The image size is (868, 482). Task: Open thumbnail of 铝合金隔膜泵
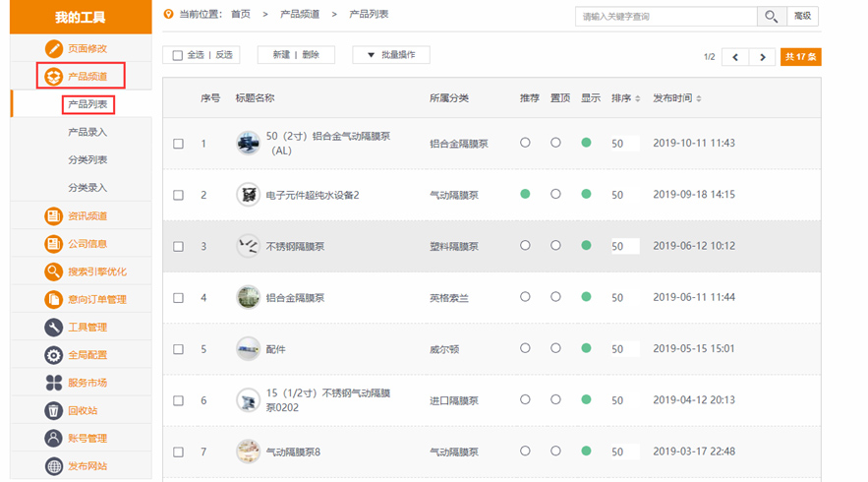[x=248, y=297]
